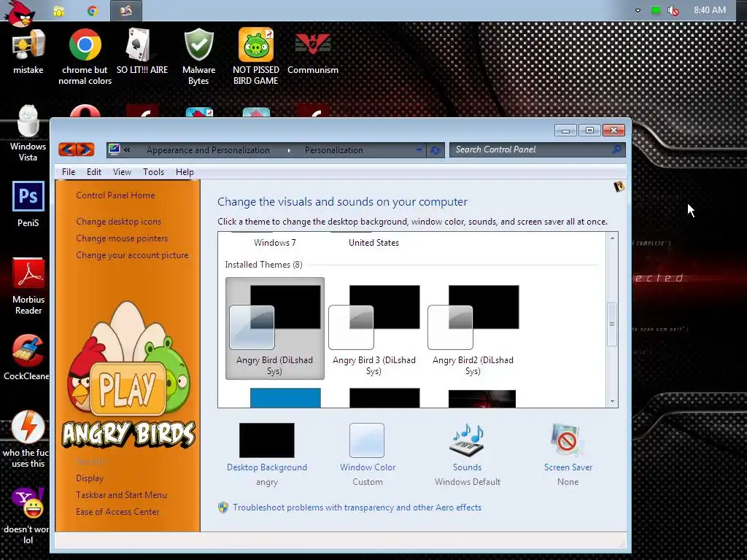Click the 'Windows 7' theme label
The width and height of the screenshot is (747, 560).
(x=275, y=243)
